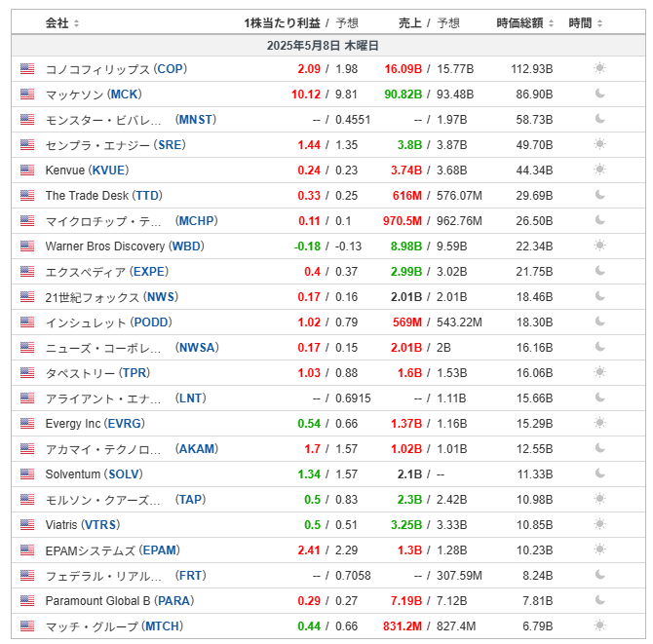Click the sun icon in COP row
Screen dimensions: 653x644
click(599, 68)
